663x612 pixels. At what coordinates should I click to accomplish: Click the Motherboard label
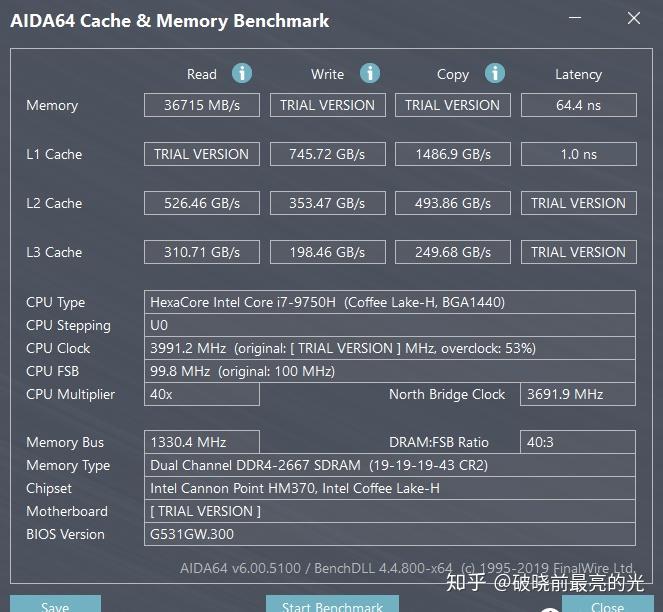click(67, 511)
